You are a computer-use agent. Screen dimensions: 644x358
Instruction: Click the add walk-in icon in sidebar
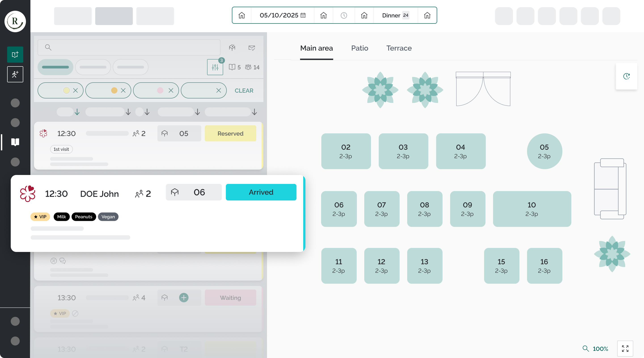(x=15, y=74)
